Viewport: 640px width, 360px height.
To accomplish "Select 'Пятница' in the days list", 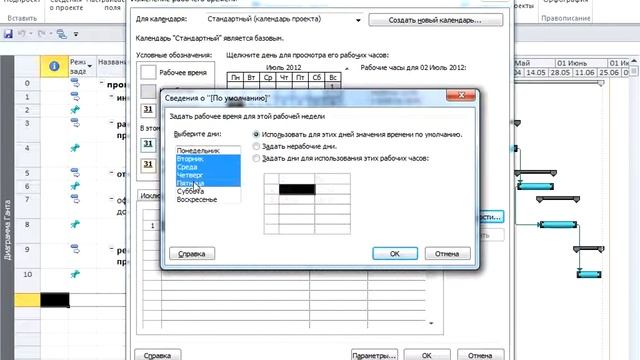I will click(x=208, y=183).
